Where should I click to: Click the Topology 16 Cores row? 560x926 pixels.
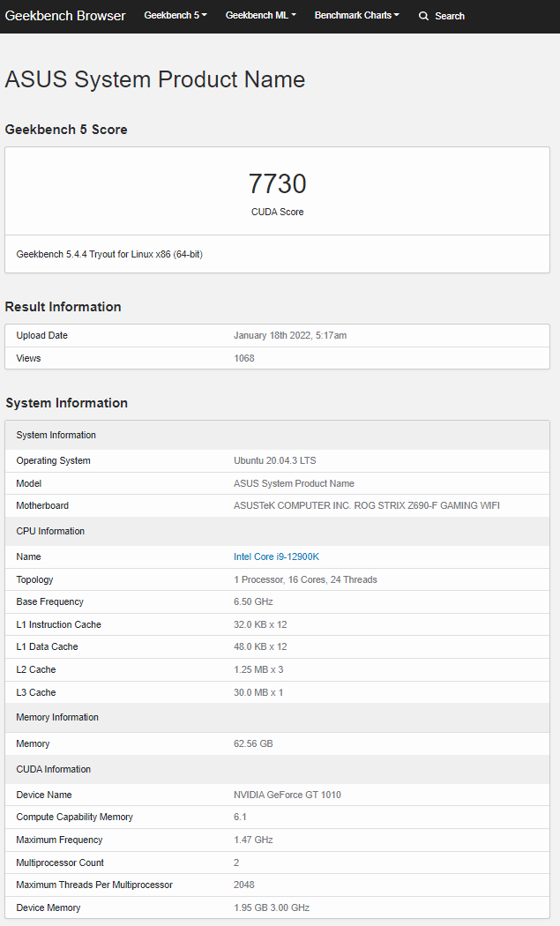[x=277, y=580]
